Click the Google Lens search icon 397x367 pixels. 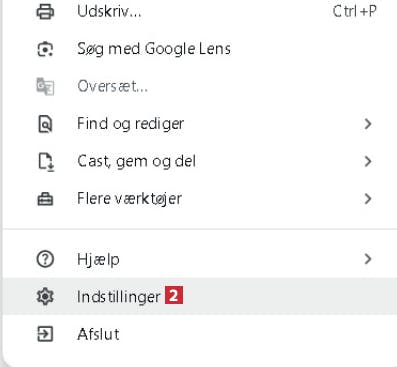coord(45,49)
